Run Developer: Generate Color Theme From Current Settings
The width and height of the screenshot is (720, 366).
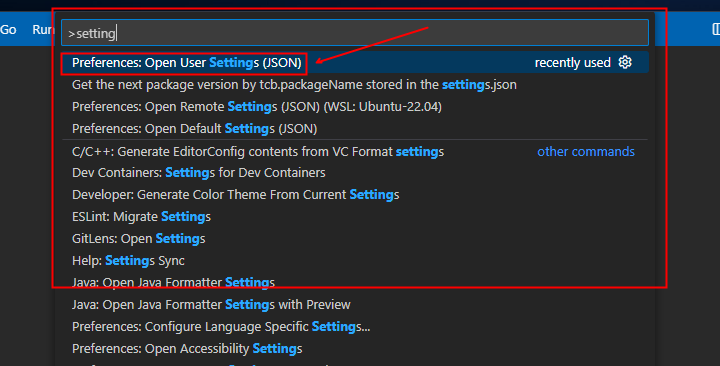(x=355, y=195)
